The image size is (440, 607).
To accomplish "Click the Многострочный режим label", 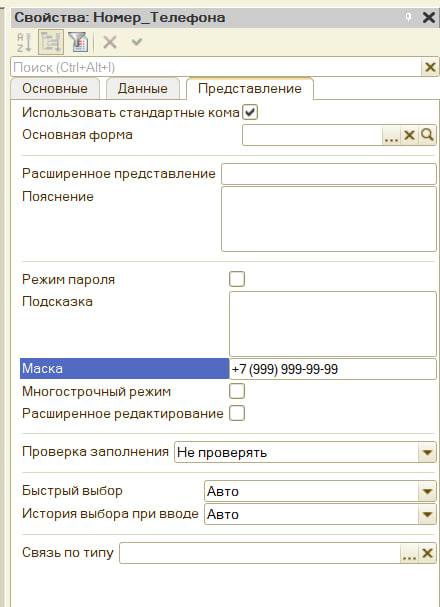I will [x=96, y=392].
